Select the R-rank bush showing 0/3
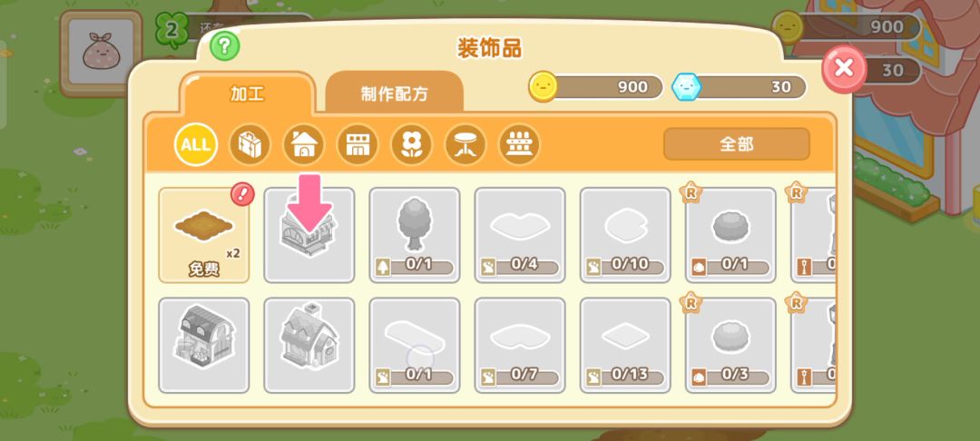 [x=730, y=346]
